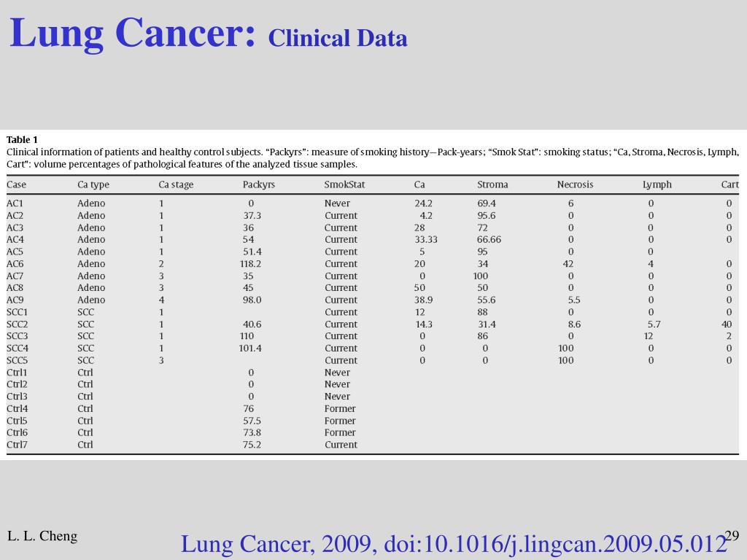This screenshot has height=560, width=747.
Task: Click the slide number '29'
Action: [732, 536]
